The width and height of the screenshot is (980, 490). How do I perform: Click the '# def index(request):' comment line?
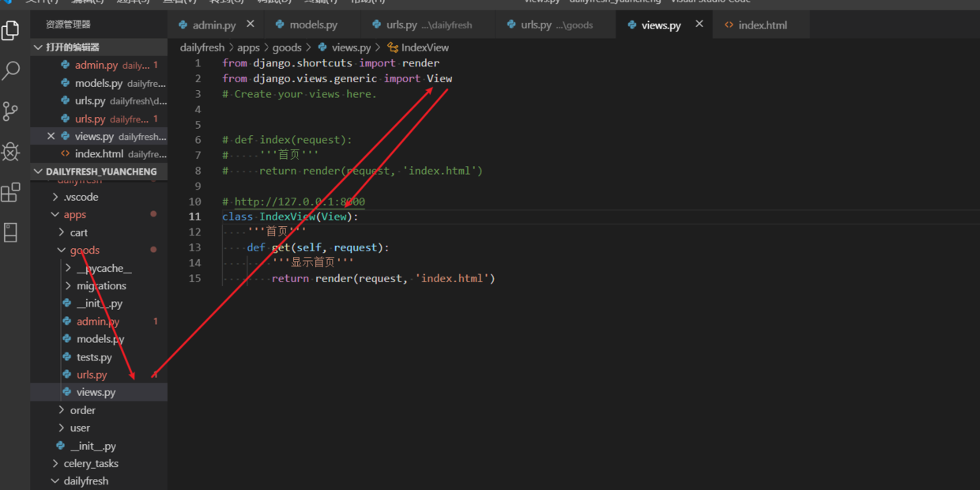click(287, 140)
